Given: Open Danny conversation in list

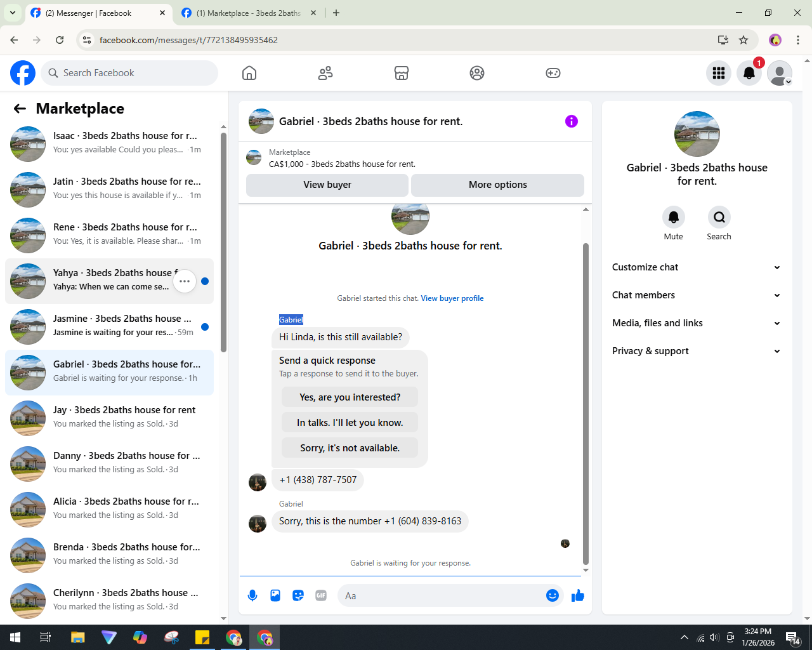Looking at the screenshot, I should [x=109, y=464].
